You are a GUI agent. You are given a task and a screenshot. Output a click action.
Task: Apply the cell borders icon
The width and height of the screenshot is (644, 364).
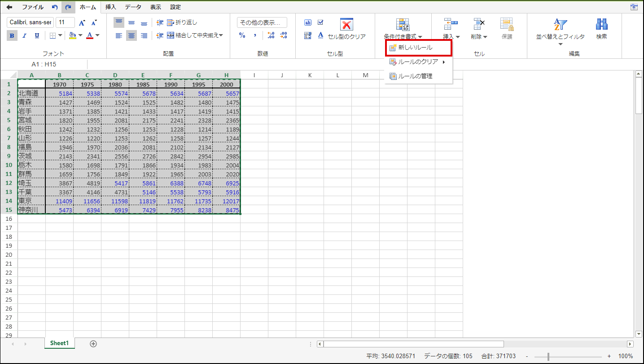[x=53, y=35]
